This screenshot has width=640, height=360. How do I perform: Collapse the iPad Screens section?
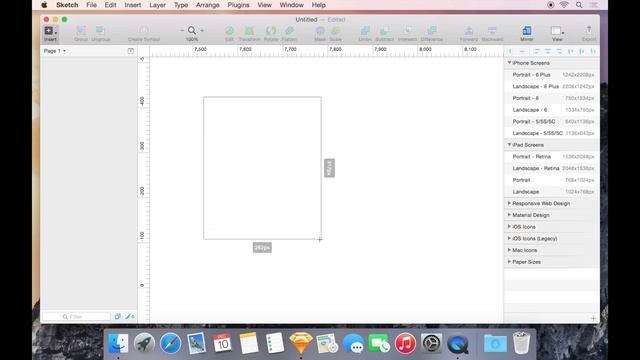coord(509,145)
